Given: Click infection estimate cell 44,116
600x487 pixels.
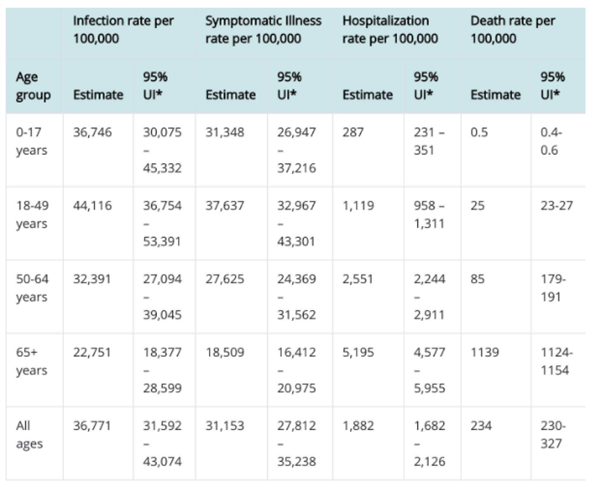Looking at the screenshot, I should click(x=93, y=206).
